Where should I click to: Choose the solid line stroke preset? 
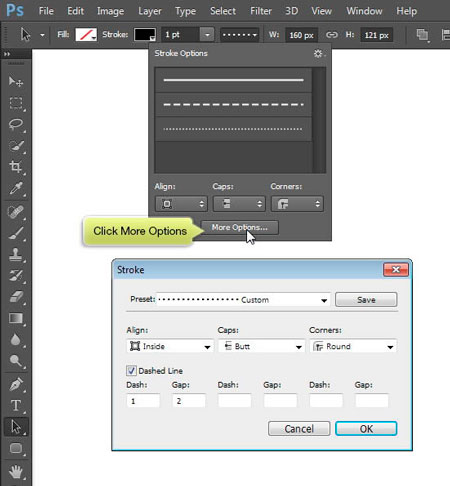click(233, 80)
